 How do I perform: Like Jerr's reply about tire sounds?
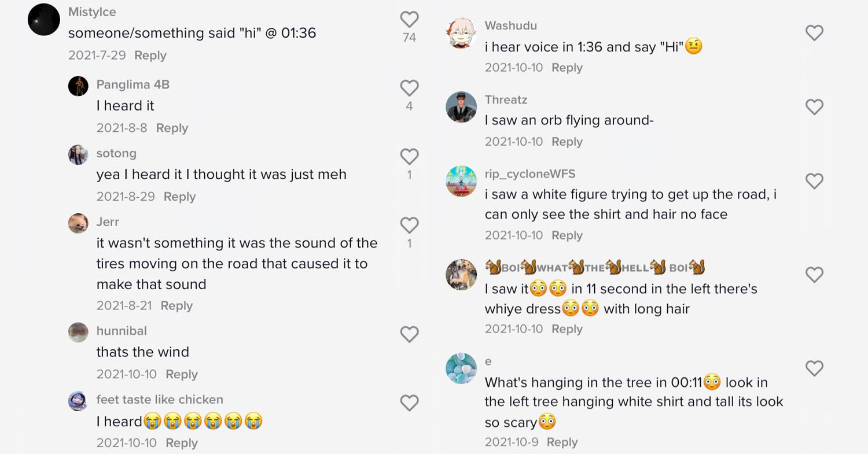[409, 226]
